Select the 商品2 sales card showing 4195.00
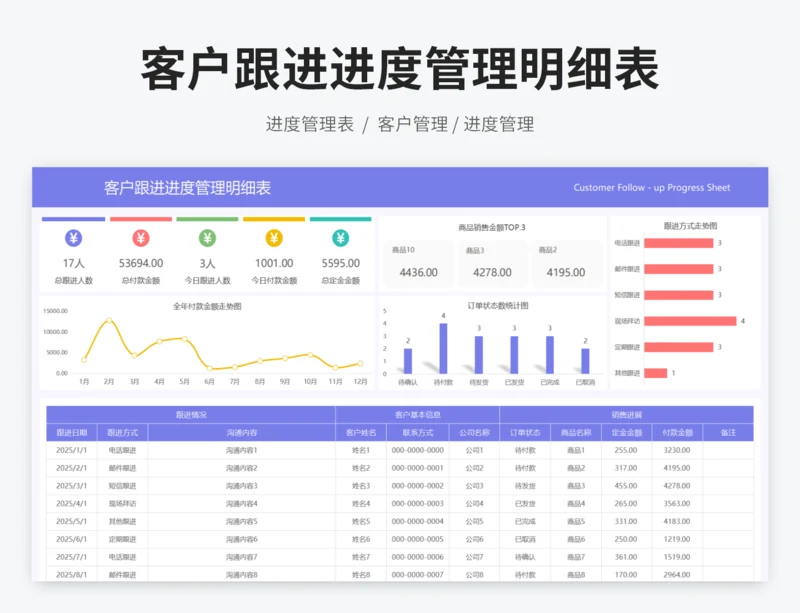800x613 pixels. [566, 264]
